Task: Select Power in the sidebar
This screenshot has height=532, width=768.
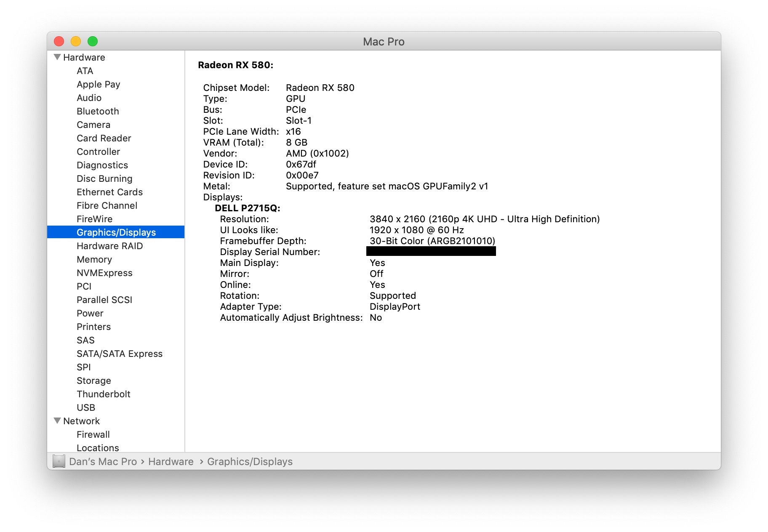Action: (x=90, y=313)
